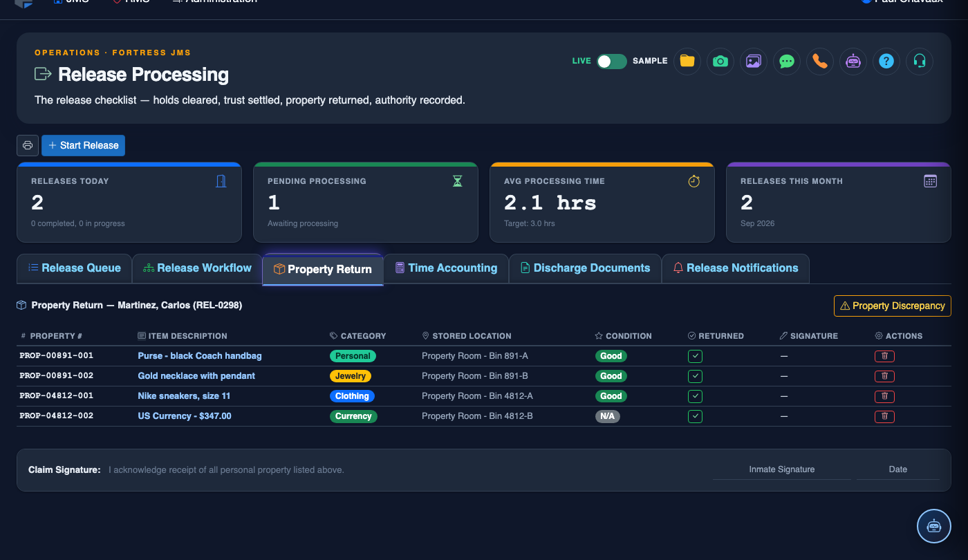Click property number PROP-04812-002
968x560 pixels.
[56, 416]
